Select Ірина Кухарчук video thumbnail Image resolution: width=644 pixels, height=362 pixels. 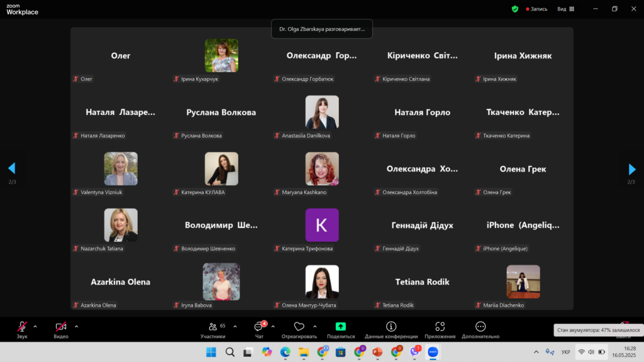[221, 55]
